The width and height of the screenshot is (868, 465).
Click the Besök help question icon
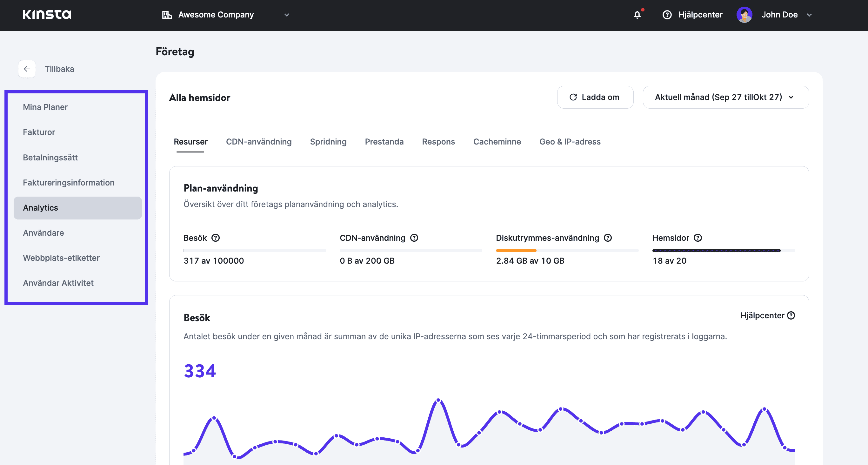[x=215, y=238]
